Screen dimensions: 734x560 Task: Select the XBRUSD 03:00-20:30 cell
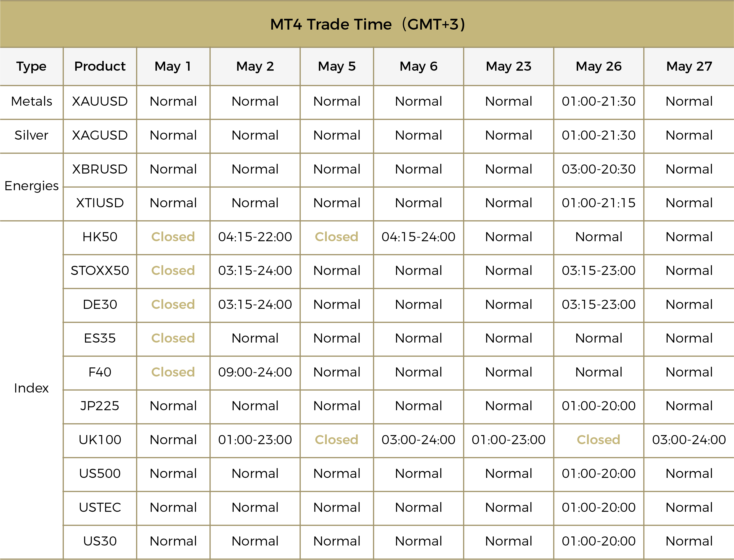click(x=599, y=169)
